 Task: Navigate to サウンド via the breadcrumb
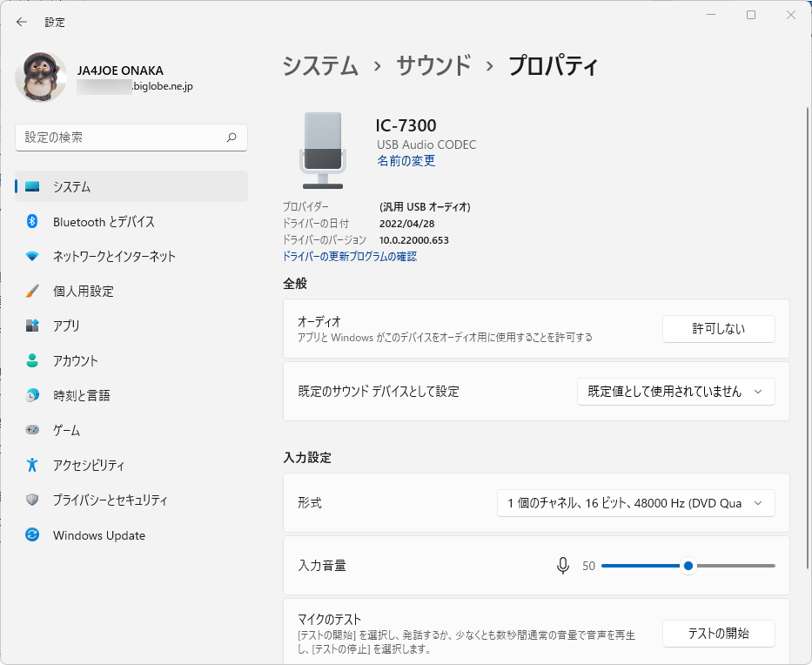[x=433, y=65]
